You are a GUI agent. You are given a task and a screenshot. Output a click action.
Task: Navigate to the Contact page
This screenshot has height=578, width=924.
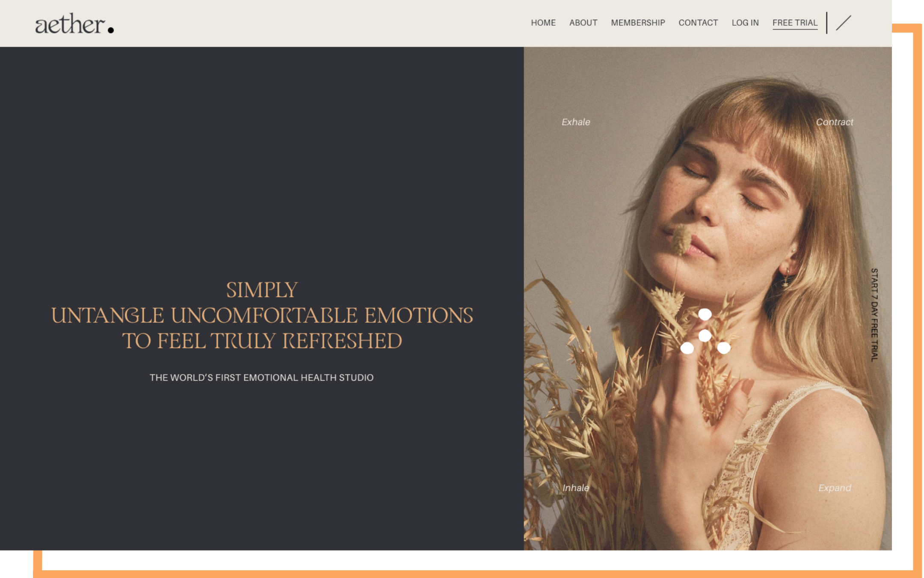[x=698, y=23]
